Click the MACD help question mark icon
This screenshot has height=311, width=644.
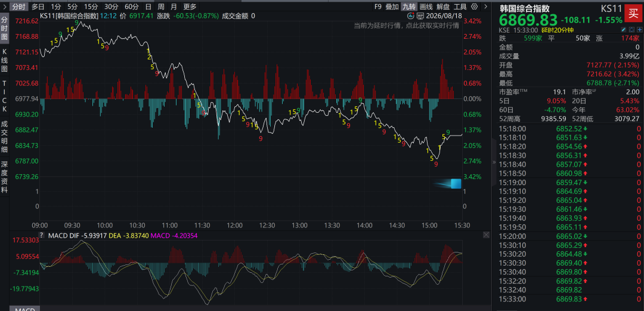(x=42, y=235)
